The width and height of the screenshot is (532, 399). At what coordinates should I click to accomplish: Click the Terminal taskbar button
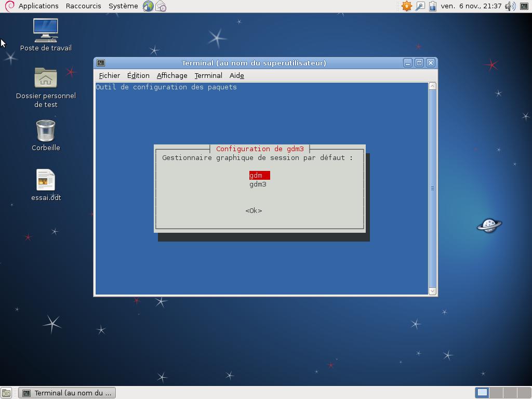pos(67,393)
